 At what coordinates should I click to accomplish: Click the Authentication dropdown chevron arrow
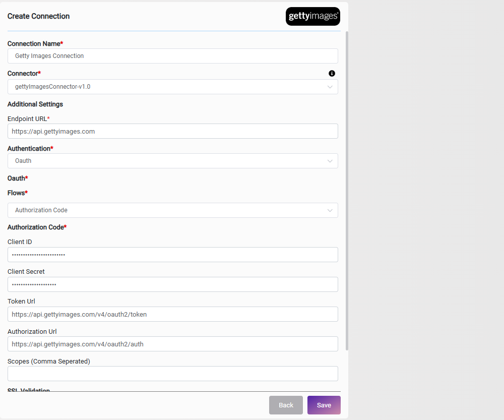(x=330, y=161)
